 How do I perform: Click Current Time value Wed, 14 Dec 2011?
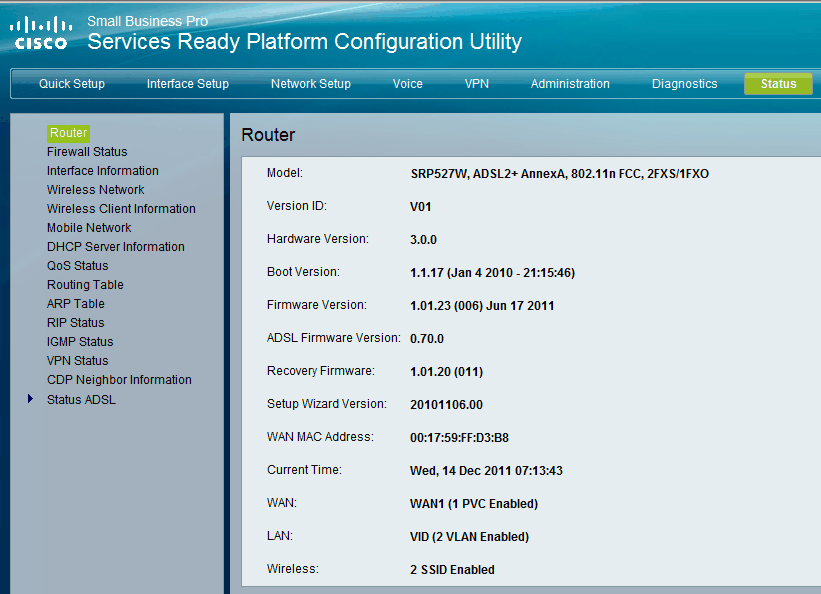(486, 471)
